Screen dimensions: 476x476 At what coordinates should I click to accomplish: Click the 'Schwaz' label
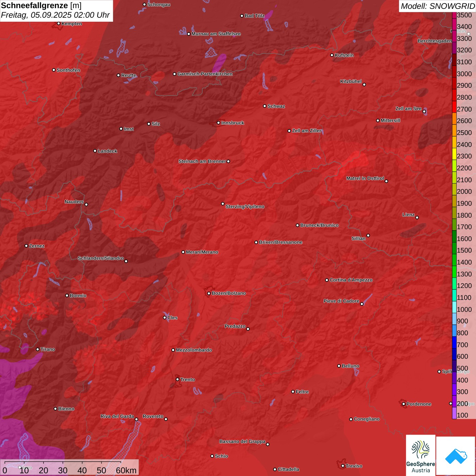click(276, 106)
